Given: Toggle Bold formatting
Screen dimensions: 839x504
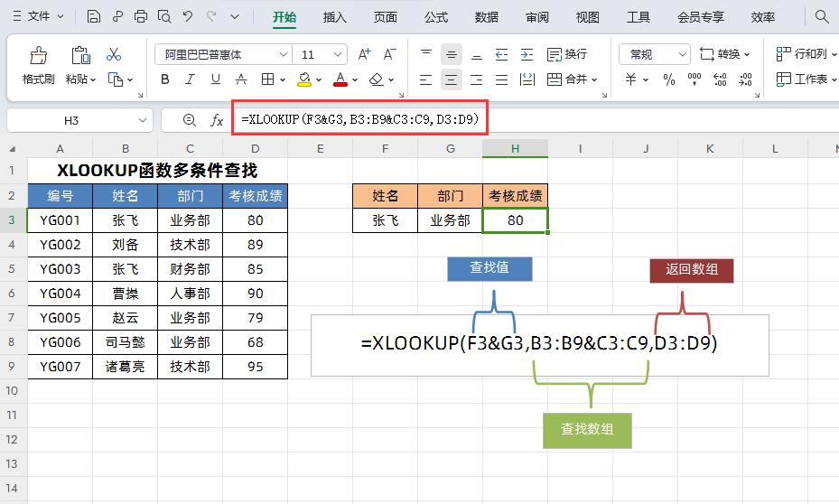Looking at the screenshot, I should point(165,79).
